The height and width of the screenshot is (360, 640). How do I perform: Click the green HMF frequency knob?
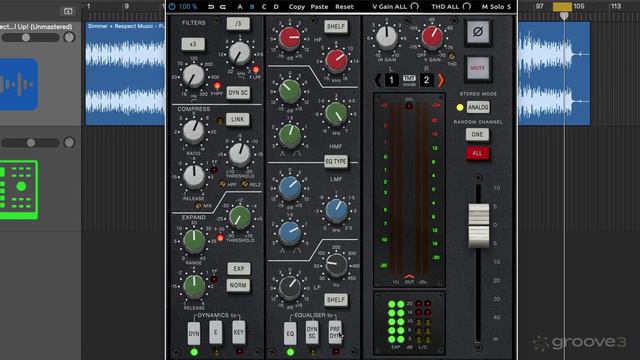(x=336, y=113)
